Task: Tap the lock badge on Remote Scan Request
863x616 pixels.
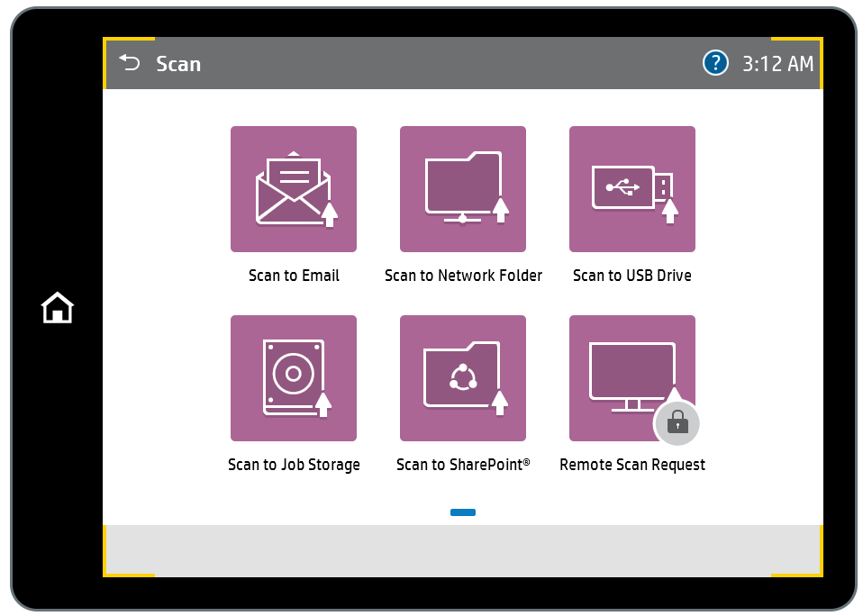Action: [677, 423]
